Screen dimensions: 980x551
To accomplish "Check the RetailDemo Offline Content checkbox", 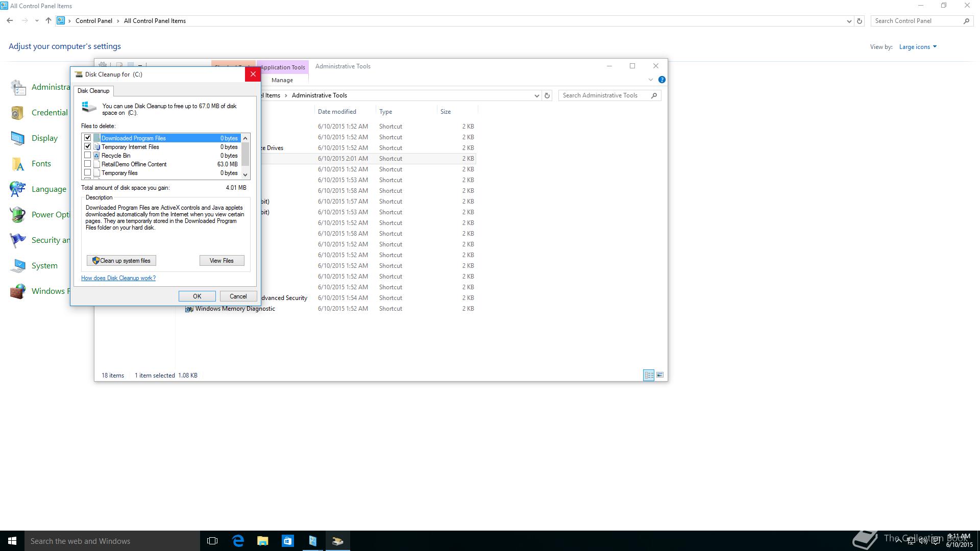I will point(88,164).
